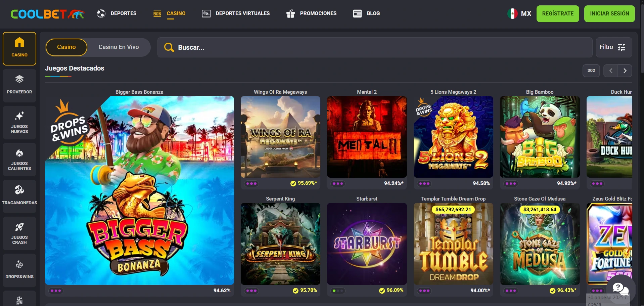
Task: Go to the Casino top menu
Action: point(169,13)
